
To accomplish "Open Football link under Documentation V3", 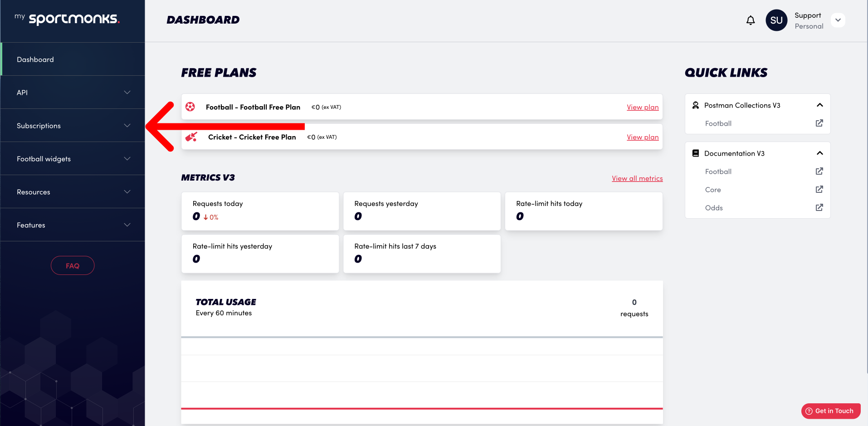I will coord(718,171).
